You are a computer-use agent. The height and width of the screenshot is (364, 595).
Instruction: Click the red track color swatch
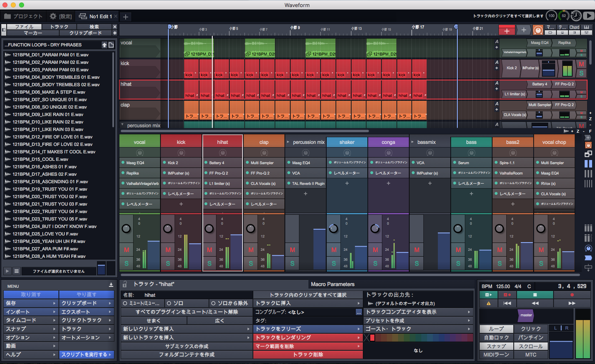click(x=372, y=338)
